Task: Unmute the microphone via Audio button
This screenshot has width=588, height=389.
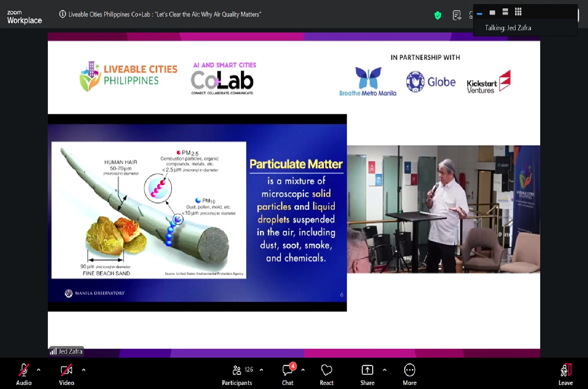Action: point(24,374)
